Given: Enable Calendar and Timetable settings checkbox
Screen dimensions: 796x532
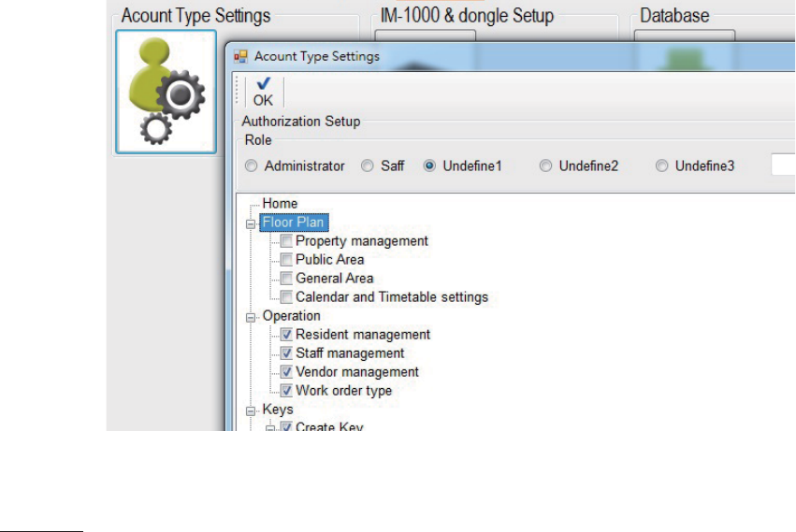Looking at the screenshot, I should pyautogui.click(x=286, y=297).
